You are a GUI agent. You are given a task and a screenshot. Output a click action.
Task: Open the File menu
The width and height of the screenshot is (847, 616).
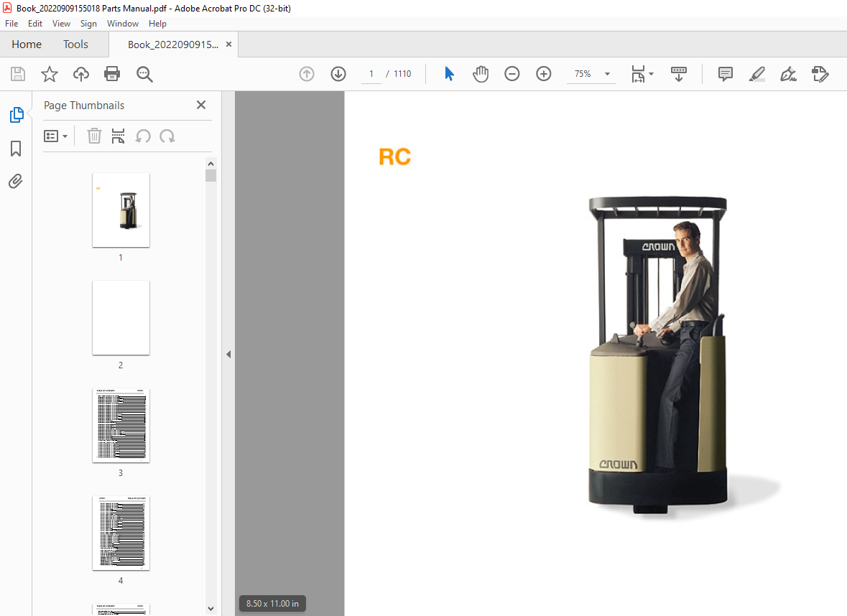click(x=11, y=24)
